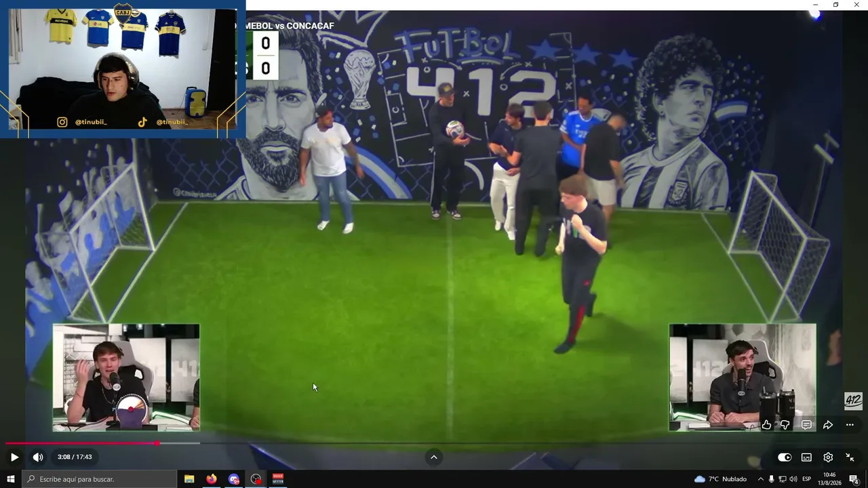Open the Windows notification center

tap(854, 479)
